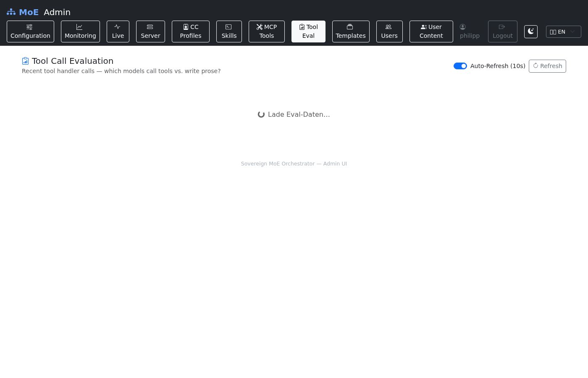The width and height of the screenshot is (588, 378).
Task: Click the stack icon on Templates
Action: point(350,27)
